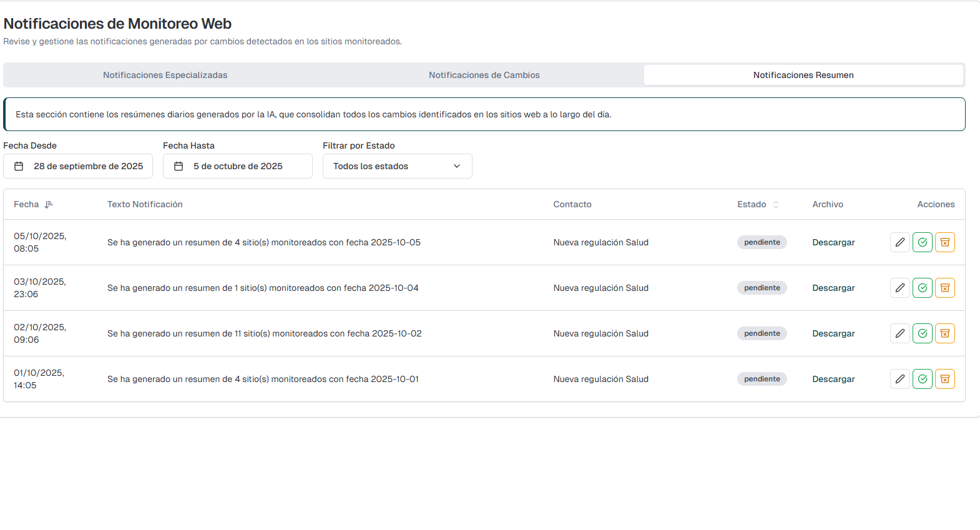Mark the 03/10/2025 notification as reviewed
Screen dimensions: 980x530
pos(922,288)
